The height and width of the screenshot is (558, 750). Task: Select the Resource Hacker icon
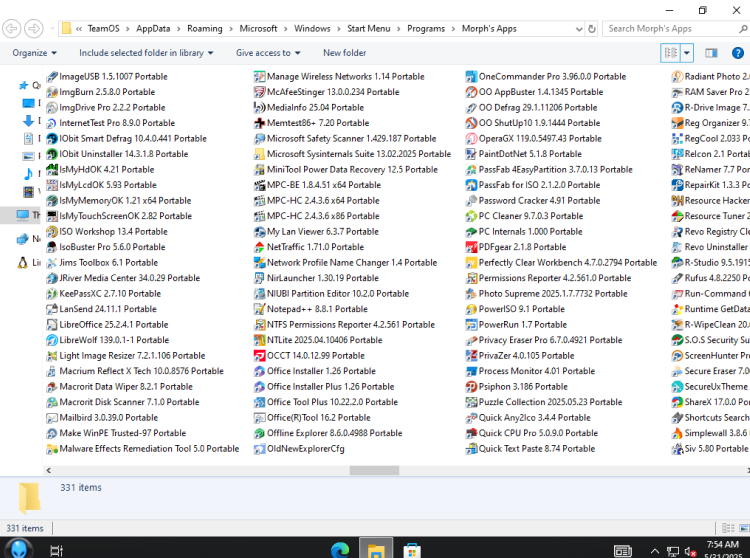pyautogui.click(x=677, y=200)
